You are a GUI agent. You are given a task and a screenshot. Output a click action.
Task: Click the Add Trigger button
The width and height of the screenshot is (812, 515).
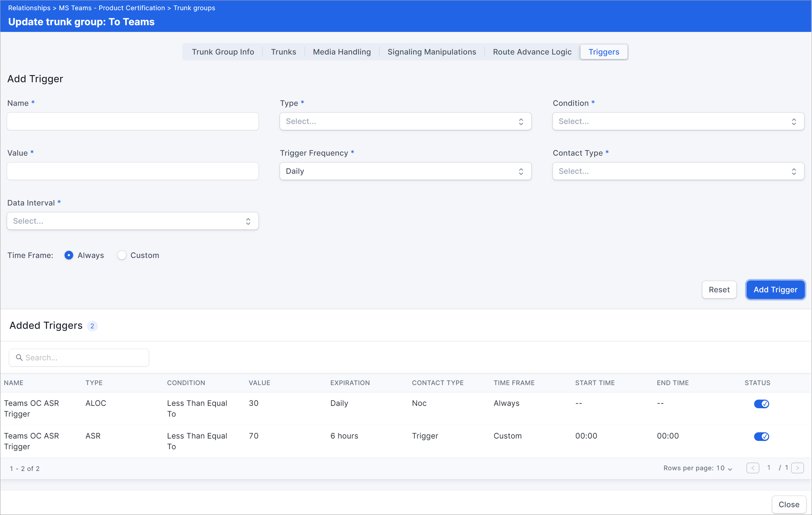point(775,290)
